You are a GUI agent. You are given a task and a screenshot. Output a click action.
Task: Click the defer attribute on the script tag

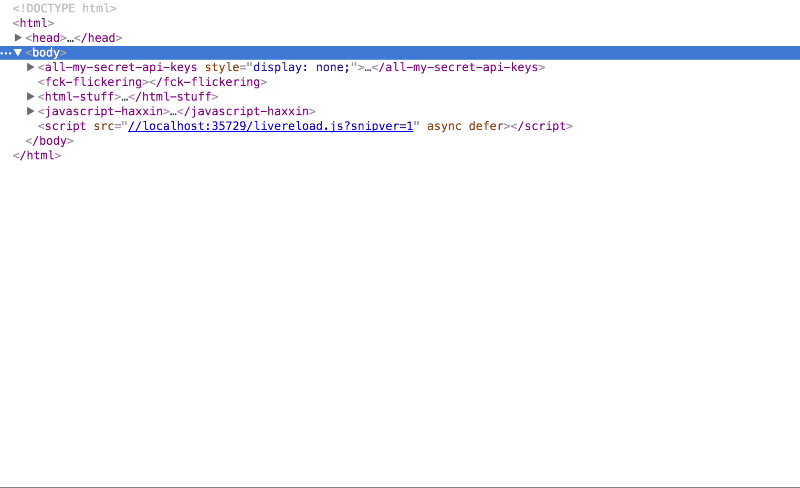[486, 126]
